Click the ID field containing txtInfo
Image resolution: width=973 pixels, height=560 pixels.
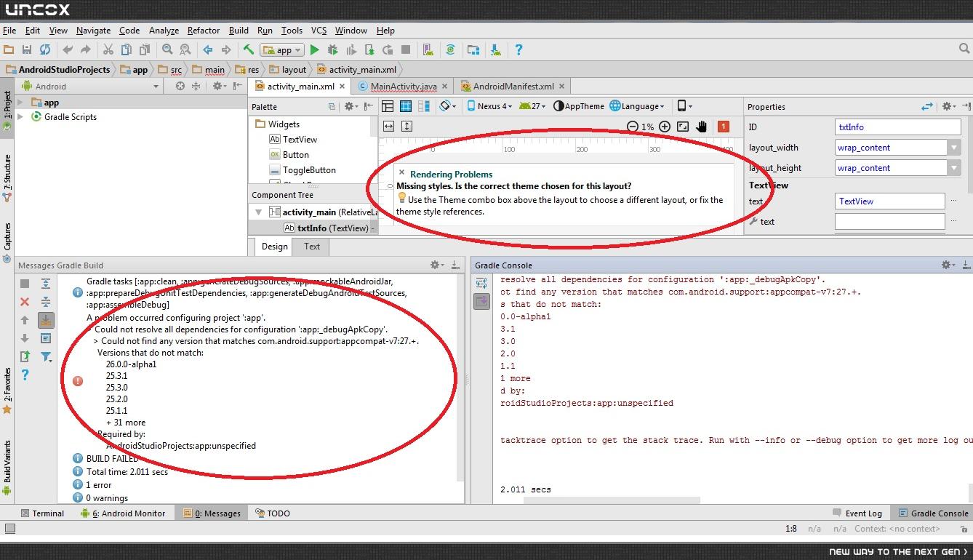tap(898, 127)
